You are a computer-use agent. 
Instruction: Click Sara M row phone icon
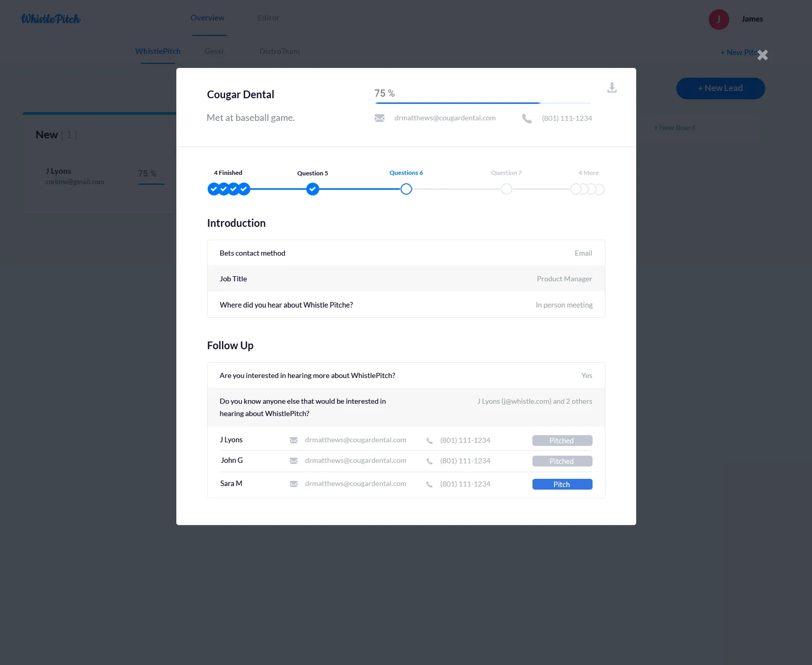430,484
